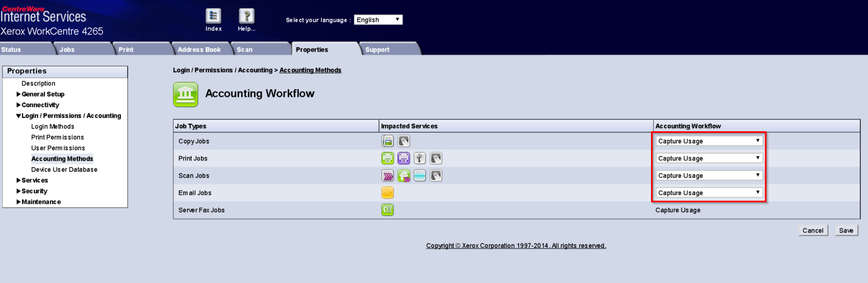The image size is (868, 283).
Task: Open Help via the question mark icon
Action: point(246,17)
